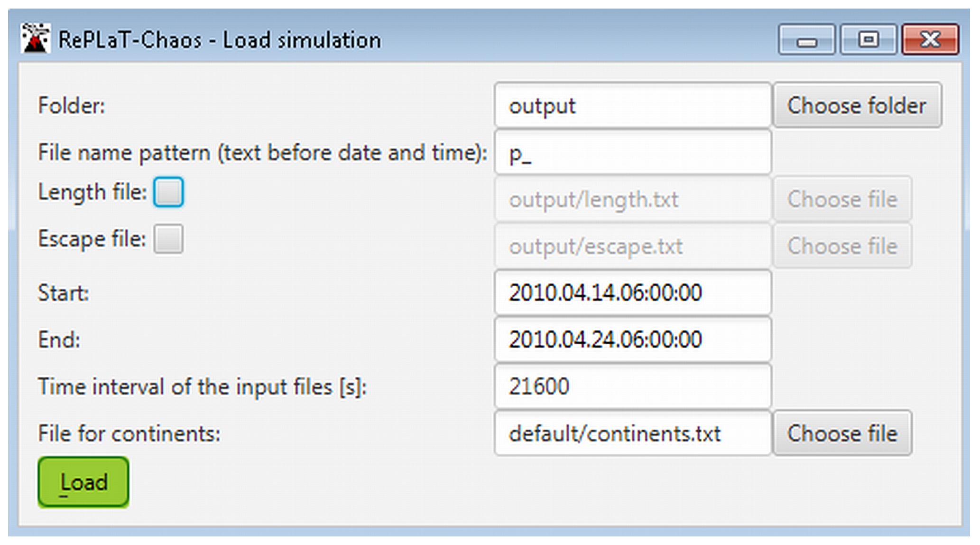This screenshot has width=980, height=545.
Task: Click the RePLaT-Chaos volcano app icon
Action: coord(36,38)
